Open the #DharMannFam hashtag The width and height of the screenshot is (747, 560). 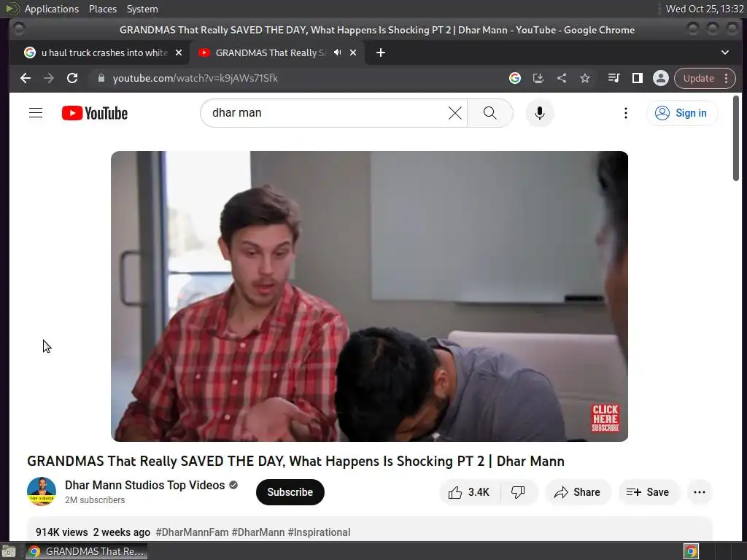point(192,532)
